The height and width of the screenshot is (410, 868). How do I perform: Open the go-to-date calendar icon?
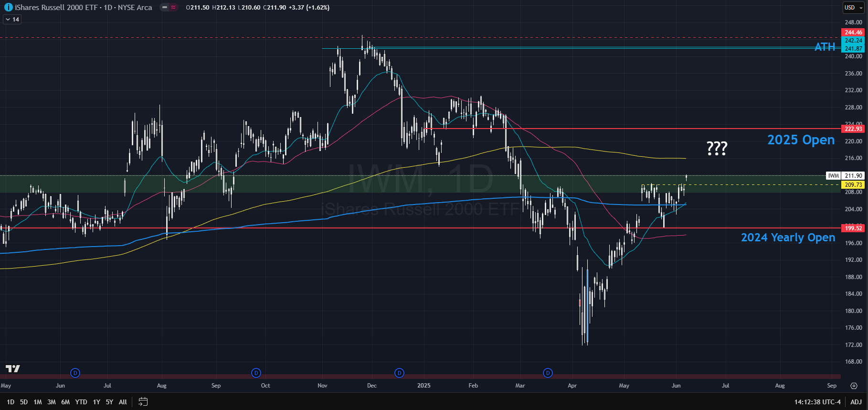143,402
